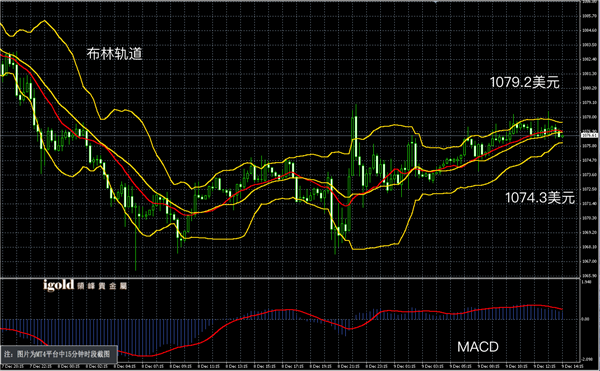
Task: Click the MACD indicator label
Action: tap(478, 347)
